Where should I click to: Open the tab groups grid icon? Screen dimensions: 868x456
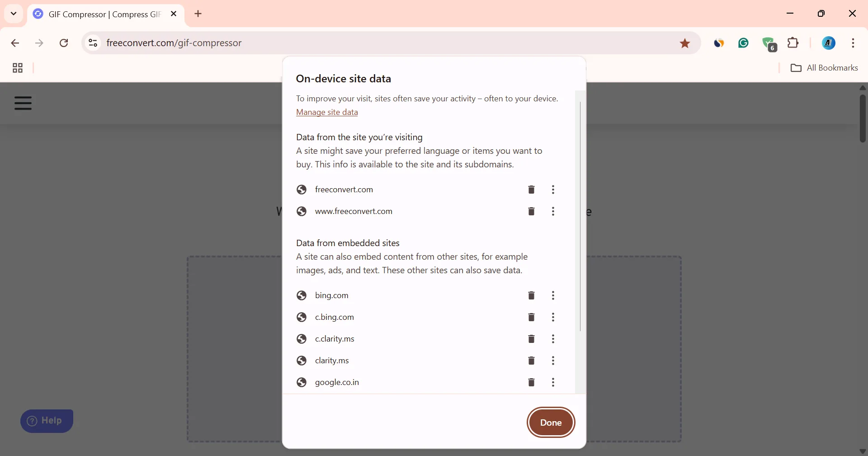click(x=18, y=68)
